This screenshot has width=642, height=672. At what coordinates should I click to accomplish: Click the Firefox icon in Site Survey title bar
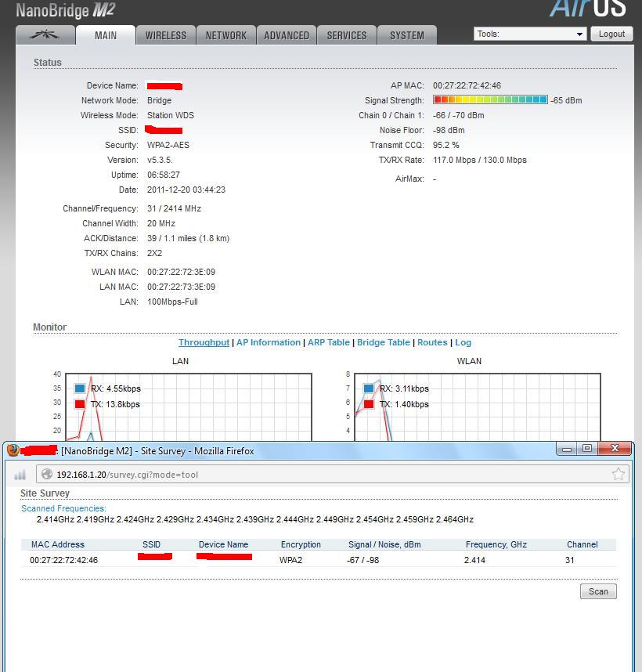(13, 450)
